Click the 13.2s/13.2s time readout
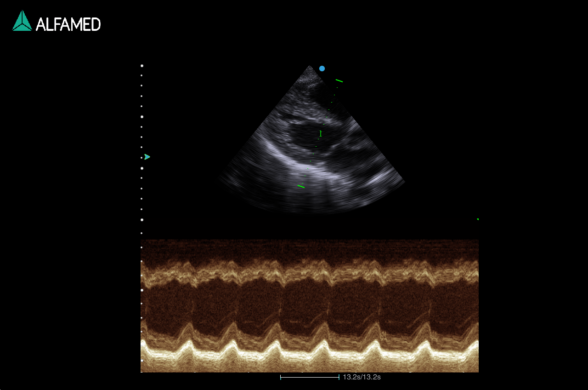The height and width of the screenshot is (390, 588). coord(362,377)
